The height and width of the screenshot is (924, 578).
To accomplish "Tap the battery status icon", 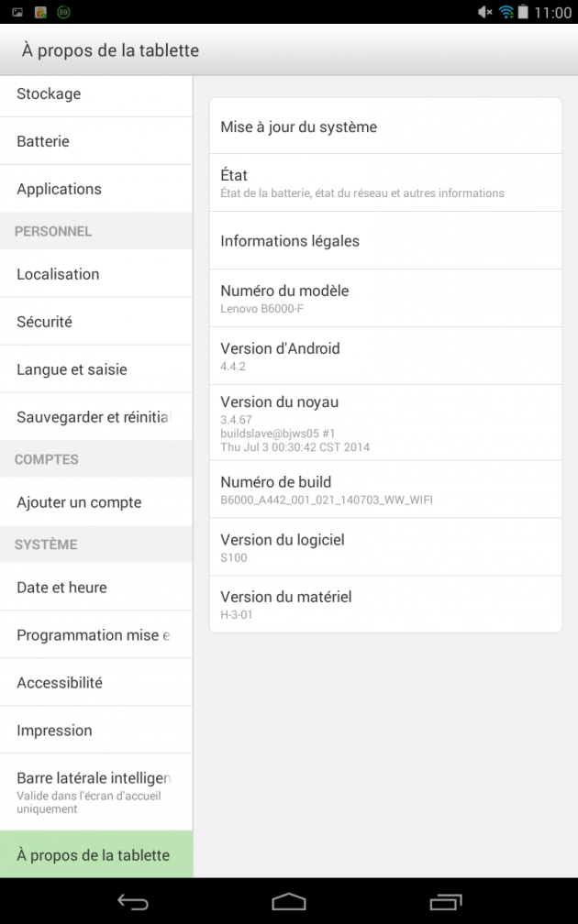I will click(x=523, y=12).
